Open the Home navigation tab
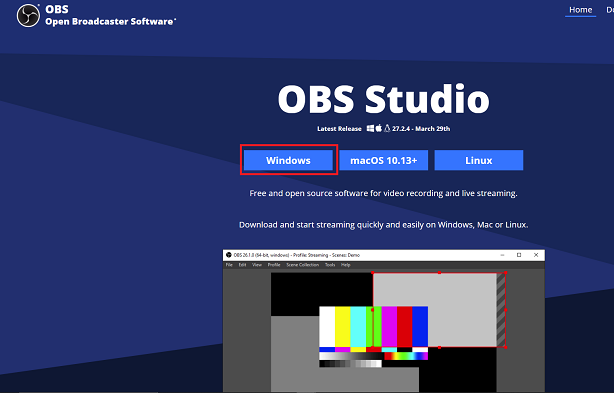 pos(580,10)
